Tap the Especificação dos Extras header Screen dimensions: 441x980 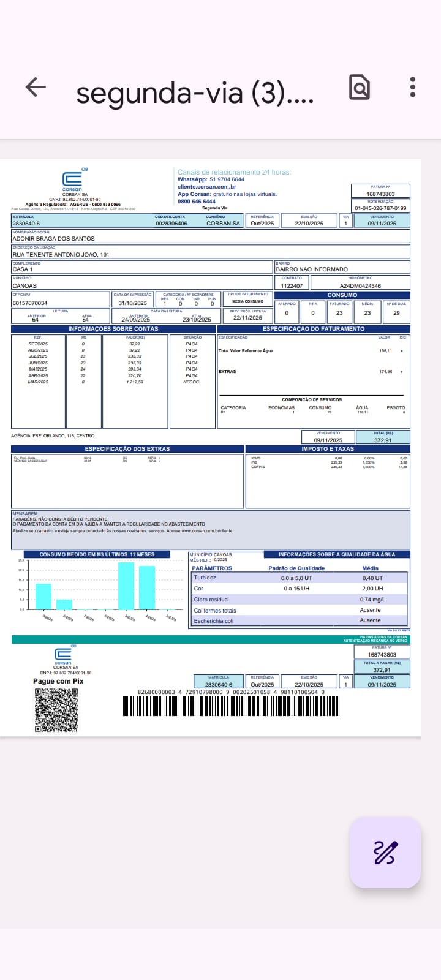pyautogui.click(x=127, y=449)
